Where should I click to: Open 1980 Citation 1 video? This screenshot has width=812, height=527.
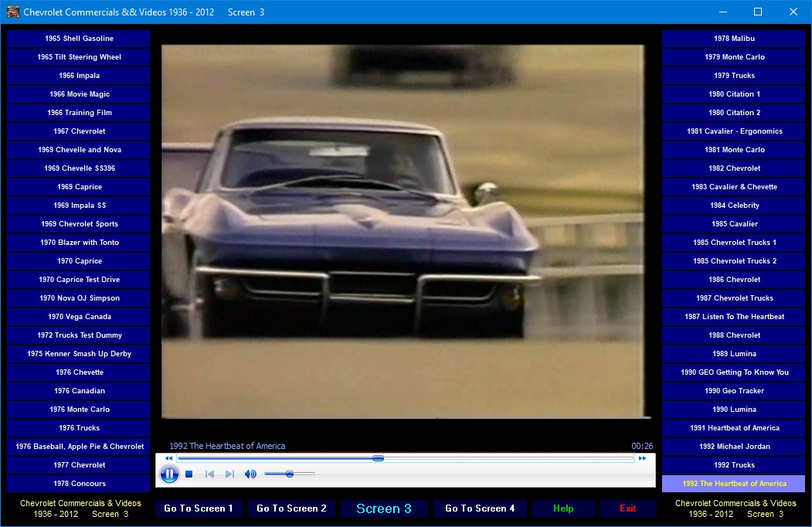tap(734, 94)
